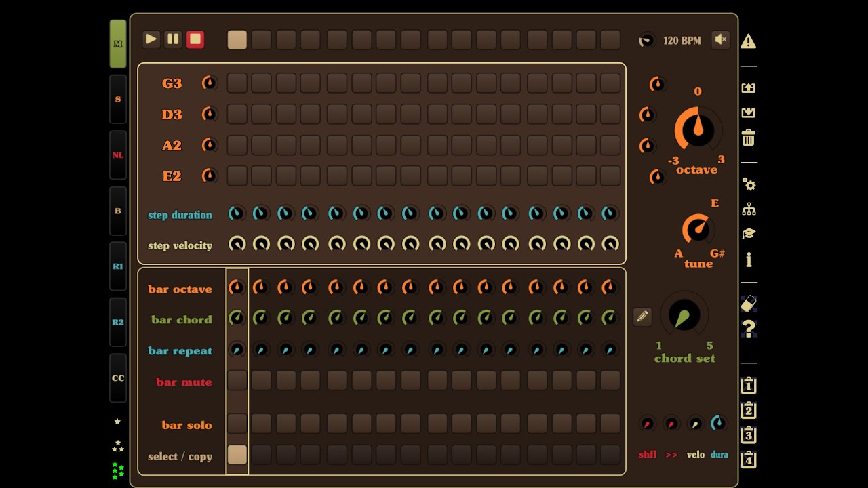868x488 pixels.
Task: Click the first bar chord knob
Action: [237, 317]
